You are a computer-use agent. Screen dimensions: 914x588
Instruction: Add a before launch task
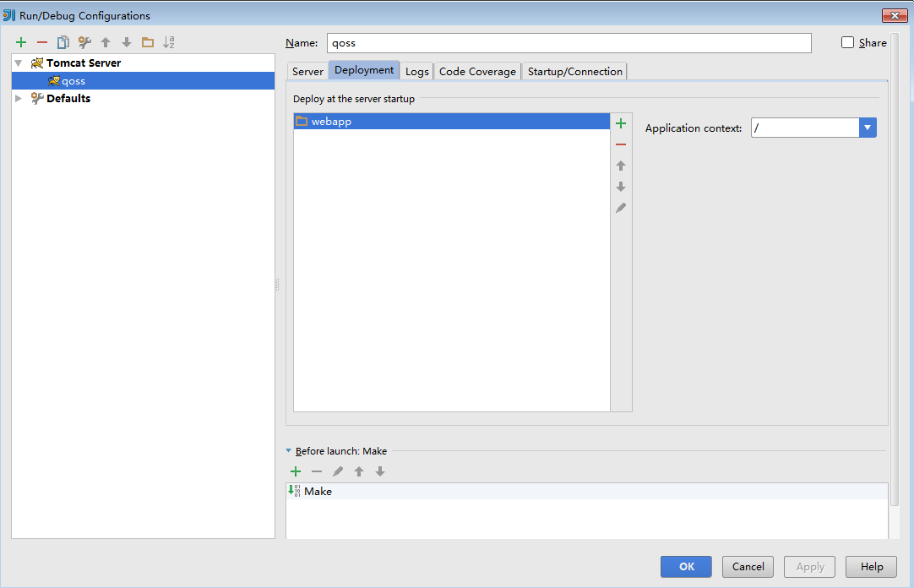[x=296, y=471]
